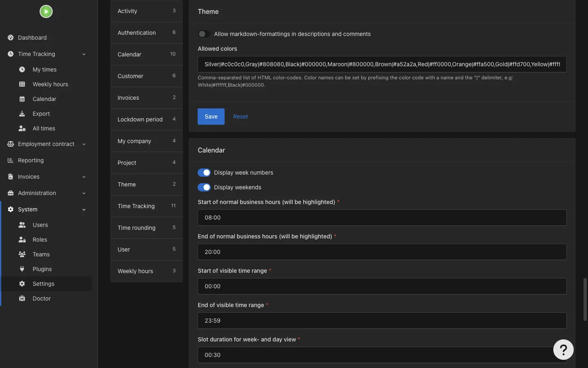Go to Dashboard page
The image size is (588, 368).
[32, 38]
